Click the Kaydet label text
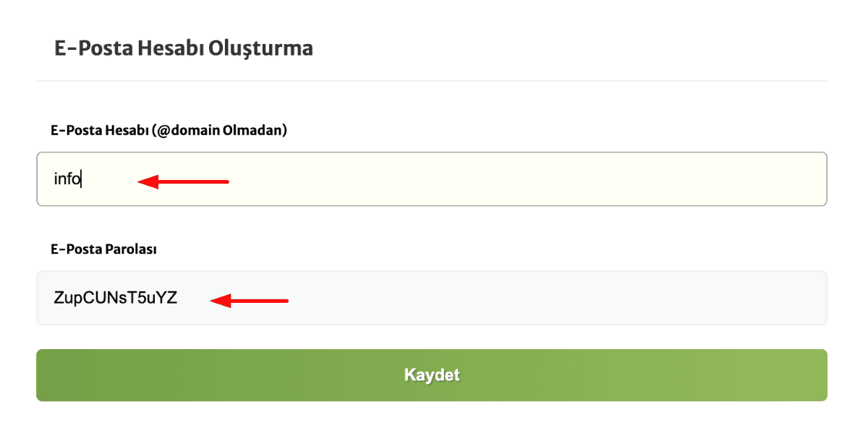 (432, 375)
